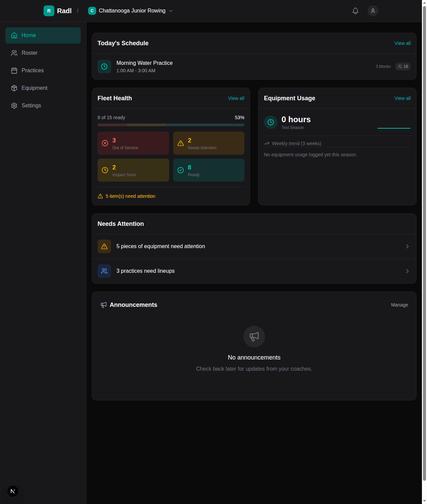
Task: Click the Ready checkmark icon
Action: (181, 170)
